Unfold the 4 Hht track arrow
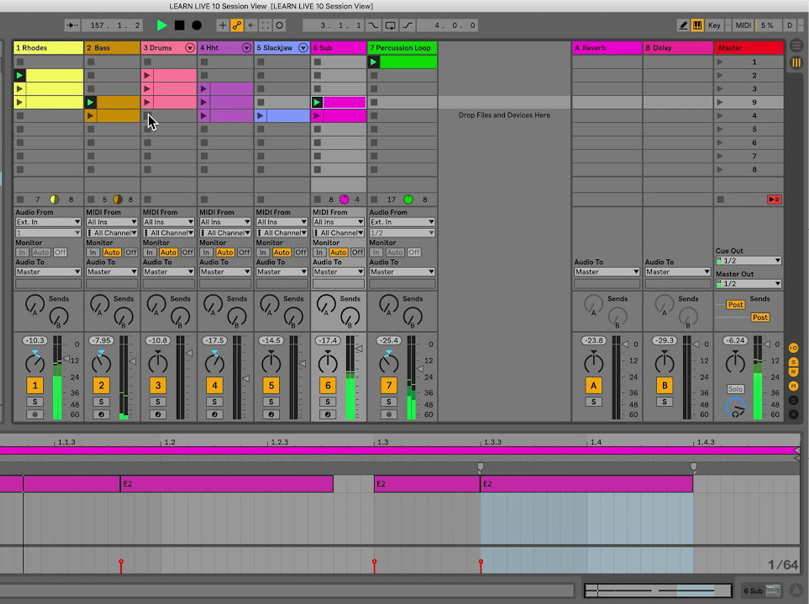 pyautogui.click(x=247, y=48)
